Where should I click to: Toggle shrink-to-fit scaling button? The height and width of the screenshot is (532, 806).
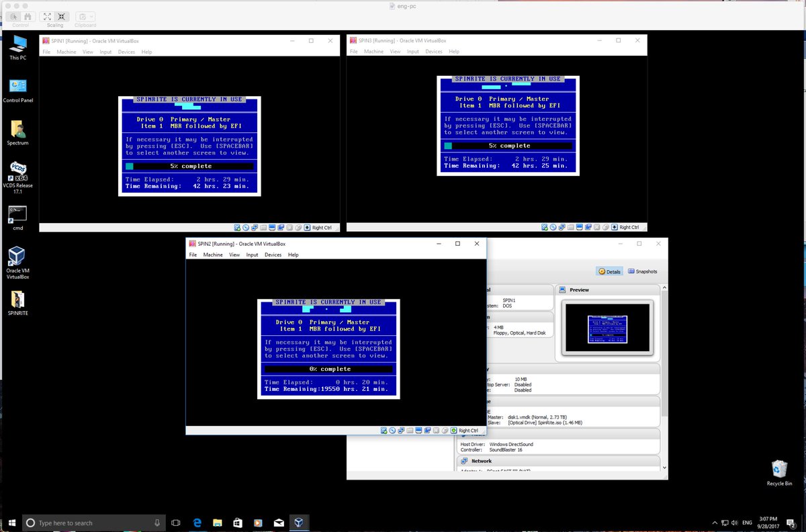point(61,16)
